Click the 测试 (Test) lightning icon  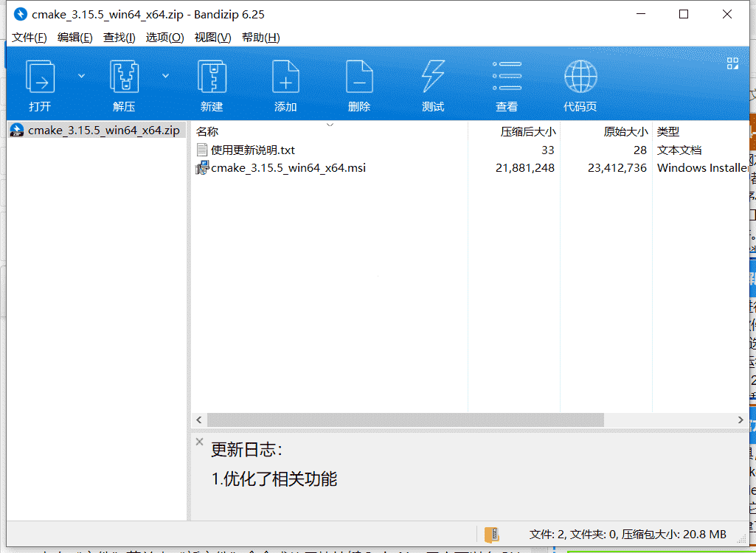pos(433,77)
